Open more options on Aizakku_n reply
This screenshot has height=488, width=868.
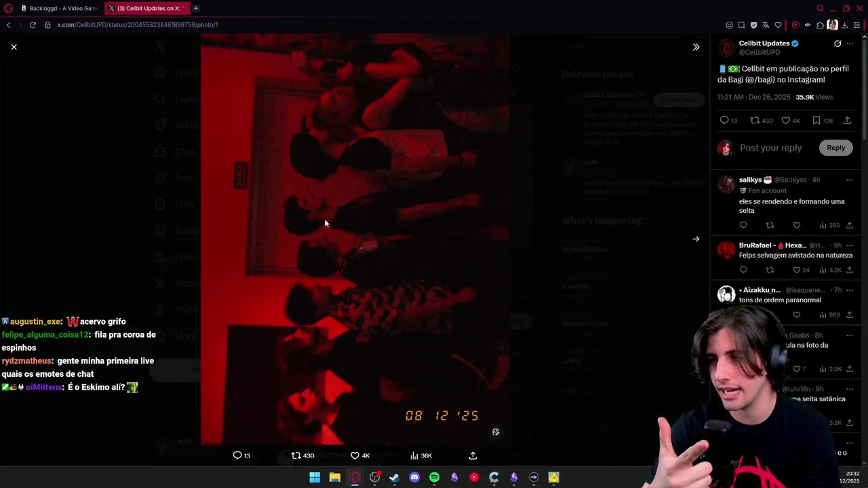click(850, 289)
